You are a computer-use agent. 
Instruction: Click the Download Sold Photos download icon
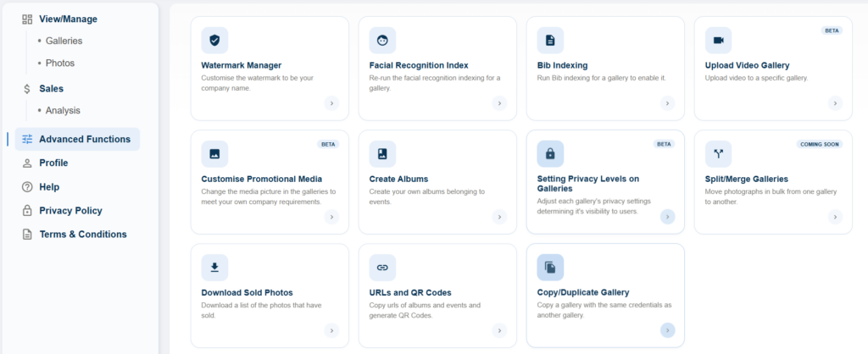tap(214, 268)
